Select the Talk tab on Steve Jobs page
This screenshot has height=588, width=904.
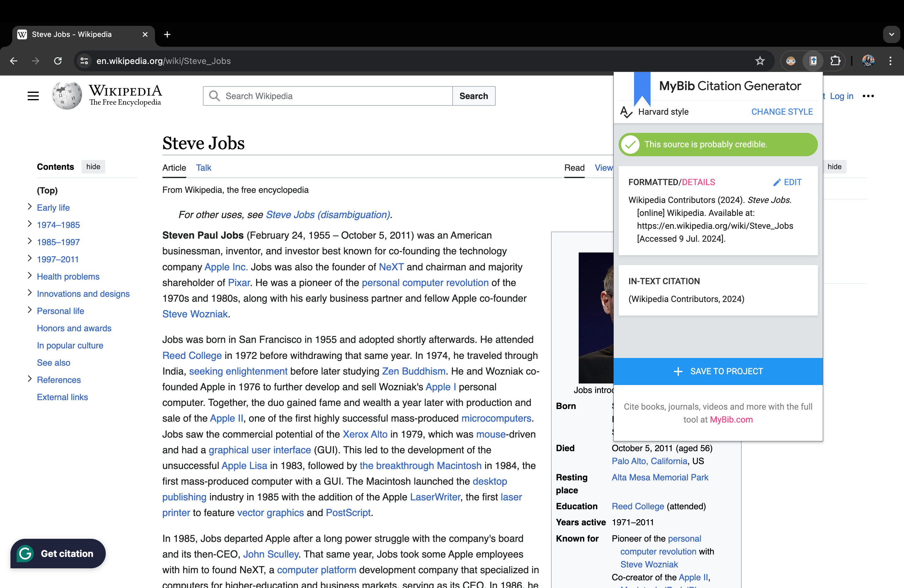point(204,167)
